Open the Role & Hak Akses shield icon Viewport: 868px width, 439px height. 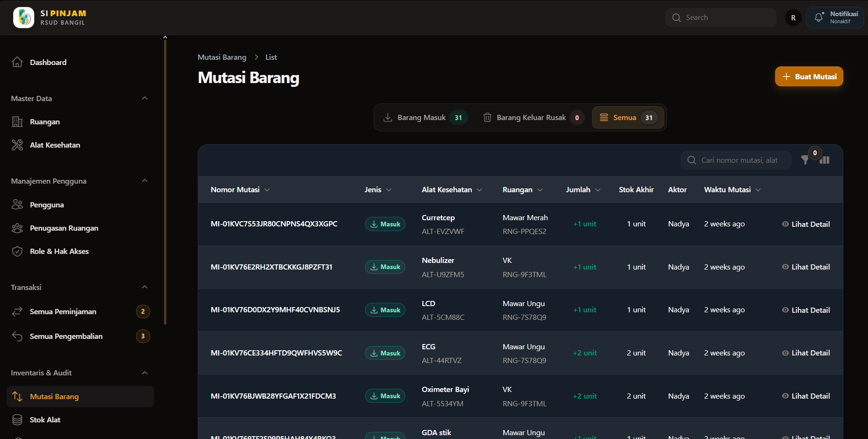[x=17, y=252]
